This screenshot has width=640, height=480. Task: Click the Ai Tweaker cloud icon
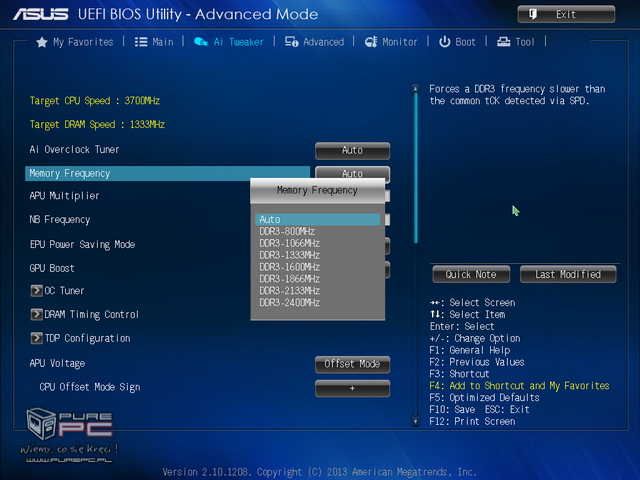(x=201, y=42)
